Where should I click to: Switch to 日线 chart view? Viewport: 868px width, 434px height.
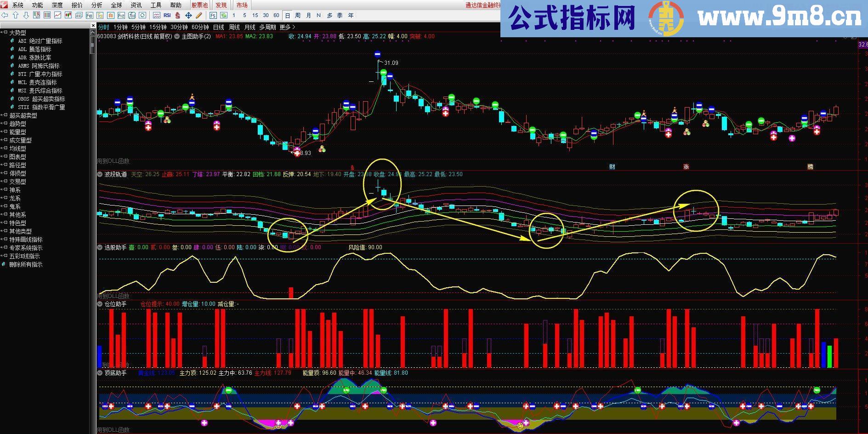pos(219,27)
